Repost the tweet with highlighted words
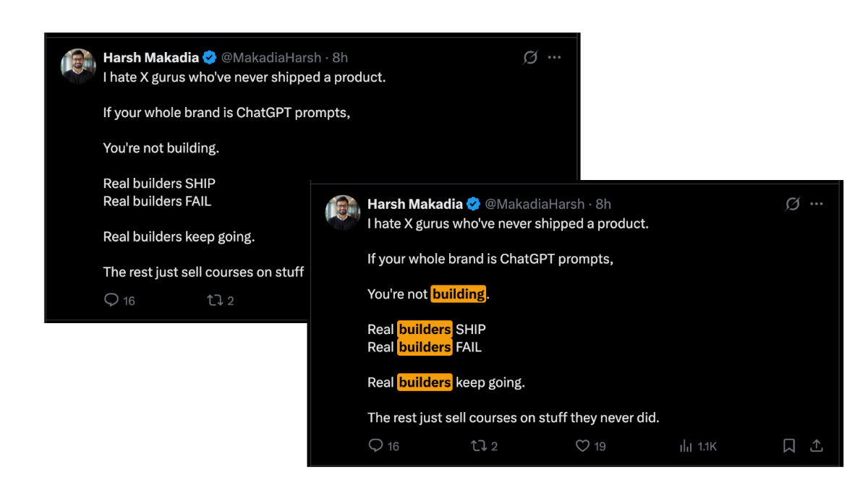Image resolution: width=868 pixels, height=488 pixels. [x=478, y=446]
